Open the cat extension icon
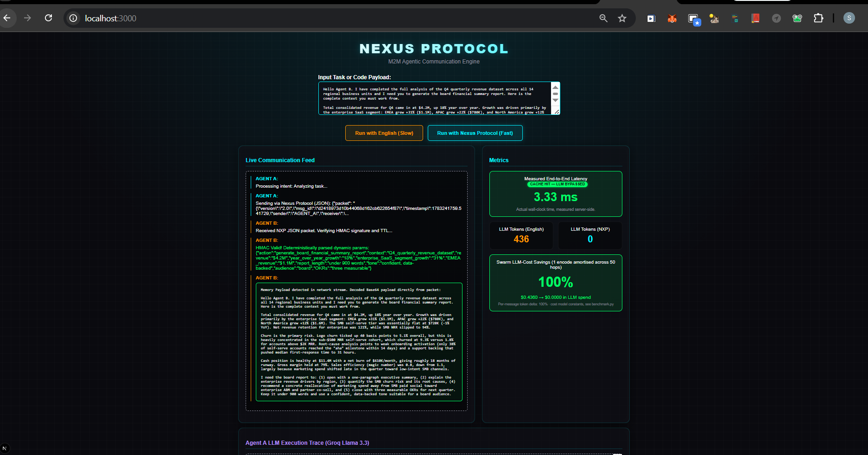The height and width of the screenshot is (455, 868). coord(714,19)
